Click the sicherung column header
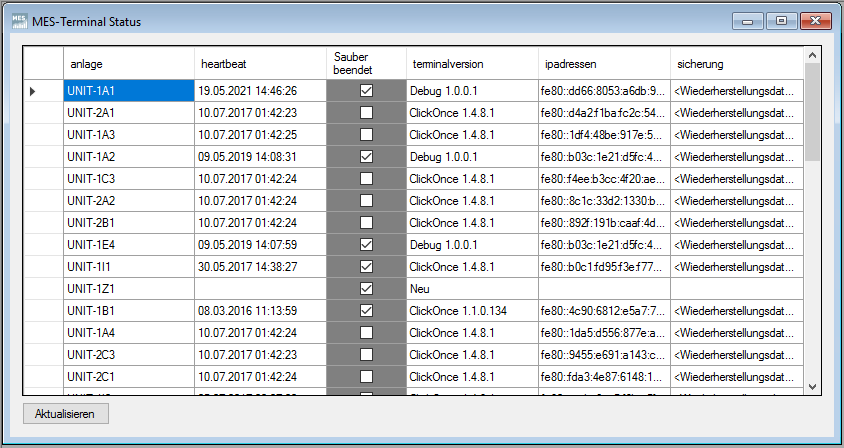 pos(735,63)
